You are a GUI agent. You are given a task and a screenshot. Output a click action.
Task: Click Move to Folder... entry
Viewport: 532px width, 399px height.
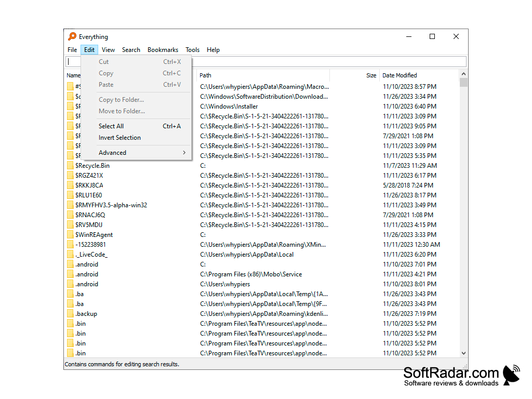click(137, 111)
